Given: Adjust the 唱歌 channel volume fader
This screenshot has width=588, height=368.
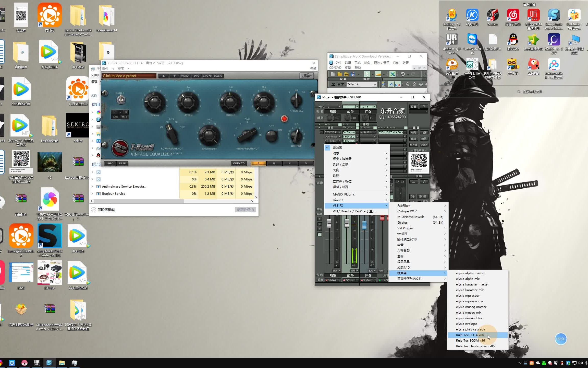Looking at the screenshot, I should pos(329,223).
